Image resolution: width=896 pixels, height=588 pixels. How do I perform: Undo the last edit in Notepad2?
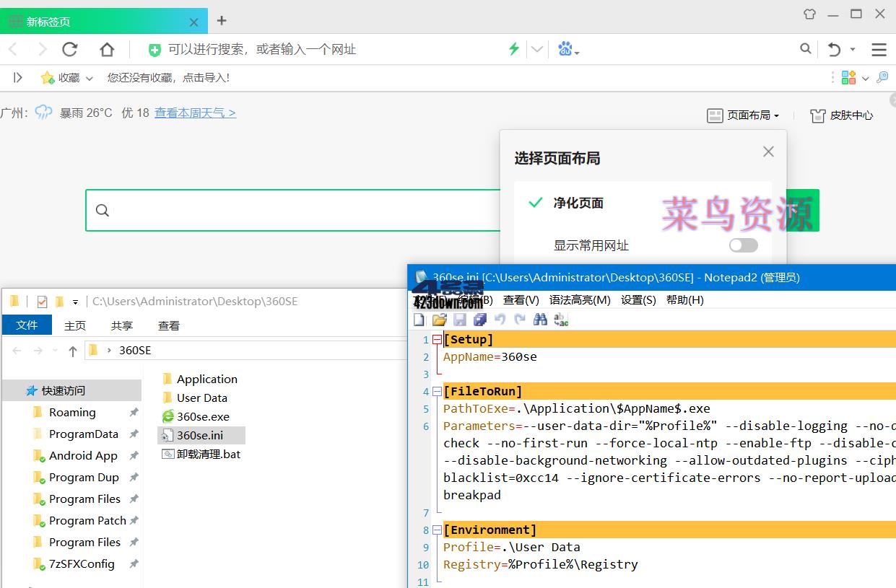pos(500,320)
